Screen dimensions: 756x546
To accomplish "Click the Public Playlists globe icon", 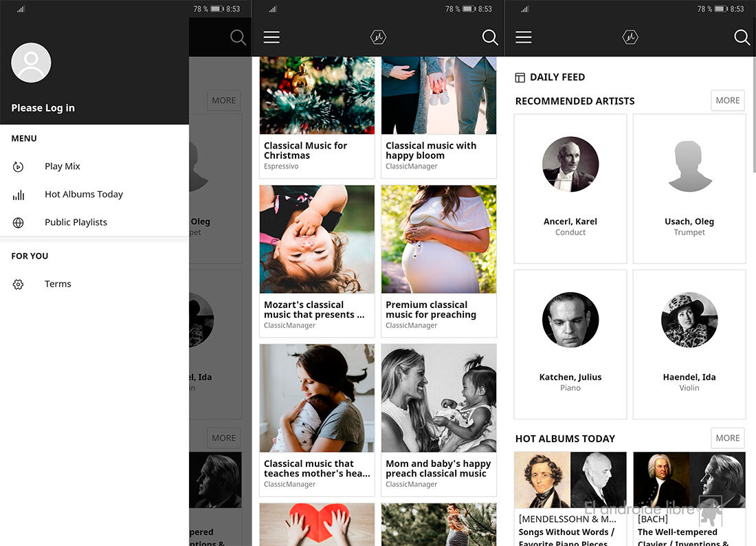I will (19, 223).
